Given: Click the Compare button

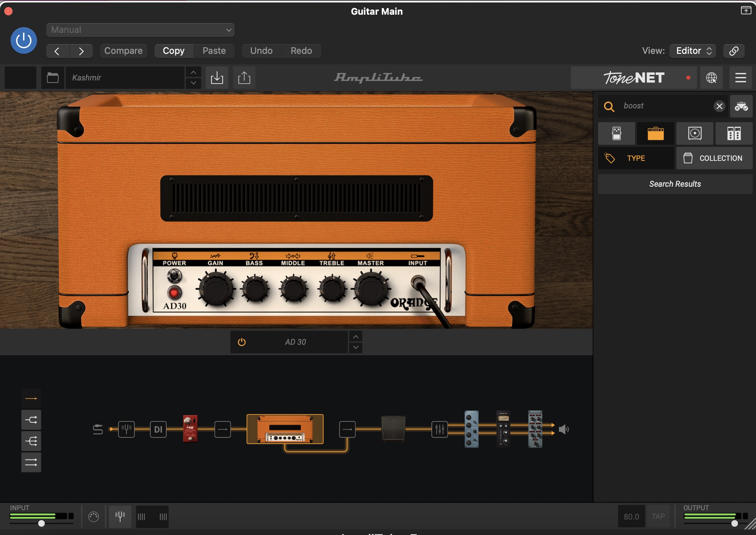Looking at the screenshot, I should pyautogui.click(x=123, y=51).
